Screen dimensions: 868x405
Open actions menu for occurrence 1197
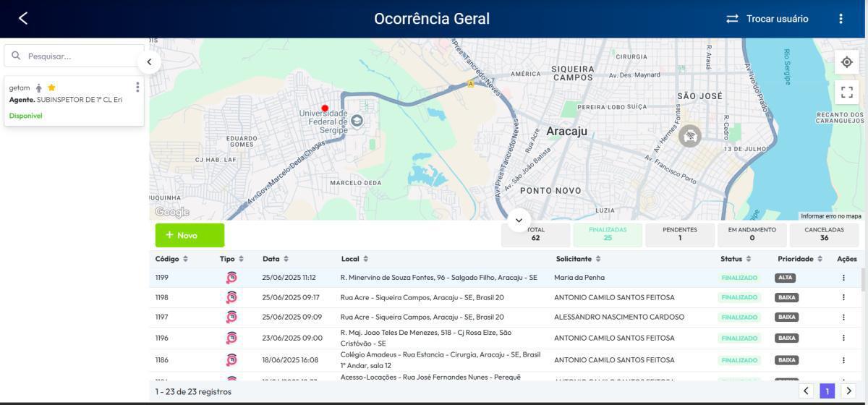click(843, 317)
